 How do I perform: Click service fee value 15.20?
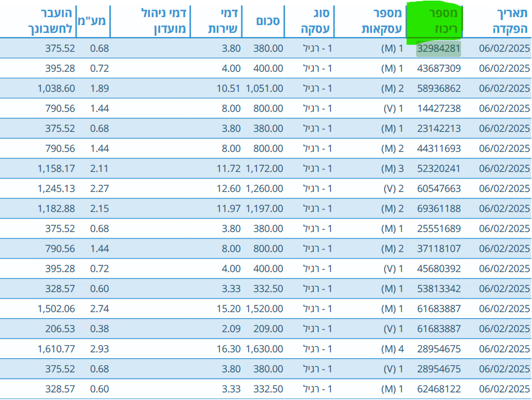[228, 309]
